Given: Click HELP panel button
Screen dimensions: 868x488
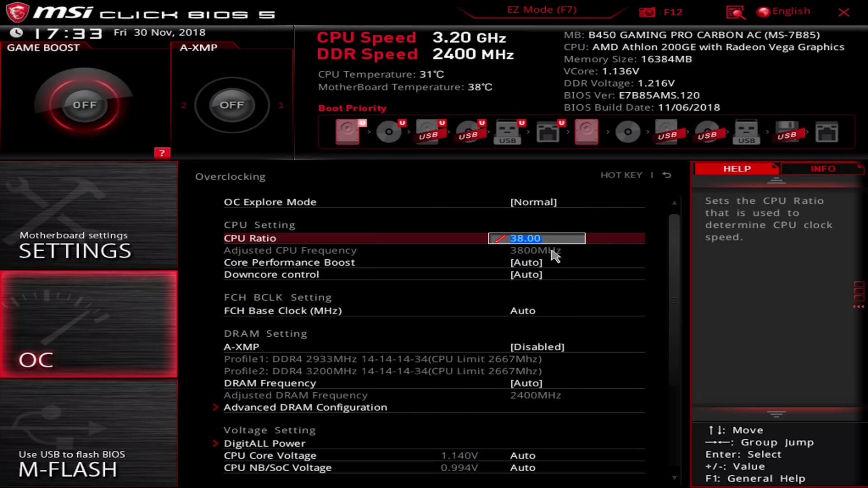Looking at the screenshot, I should point(737,168).
